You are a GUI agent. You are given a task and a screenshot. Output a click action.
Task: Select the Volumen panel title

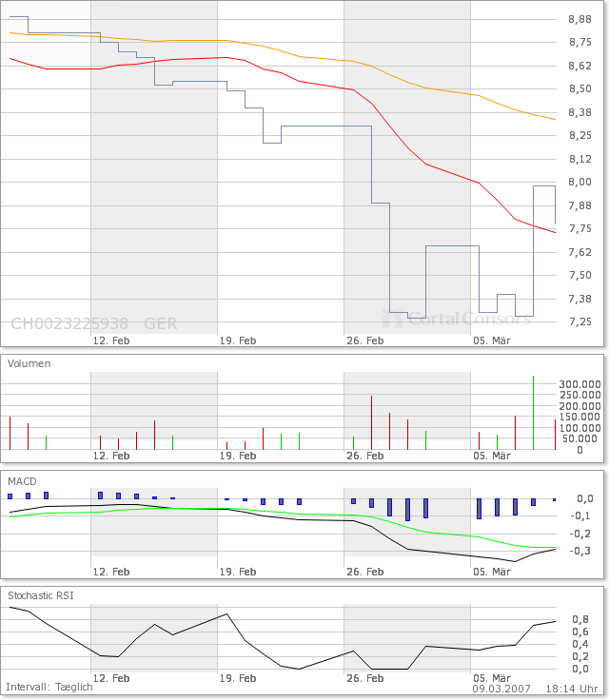pos(29,363)
